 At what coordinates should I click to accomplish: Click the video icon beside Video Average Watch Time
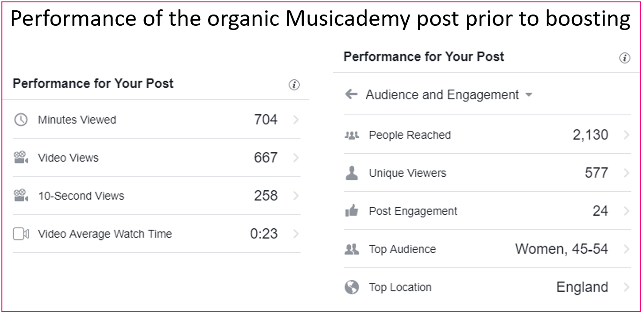tap(21, 234)
